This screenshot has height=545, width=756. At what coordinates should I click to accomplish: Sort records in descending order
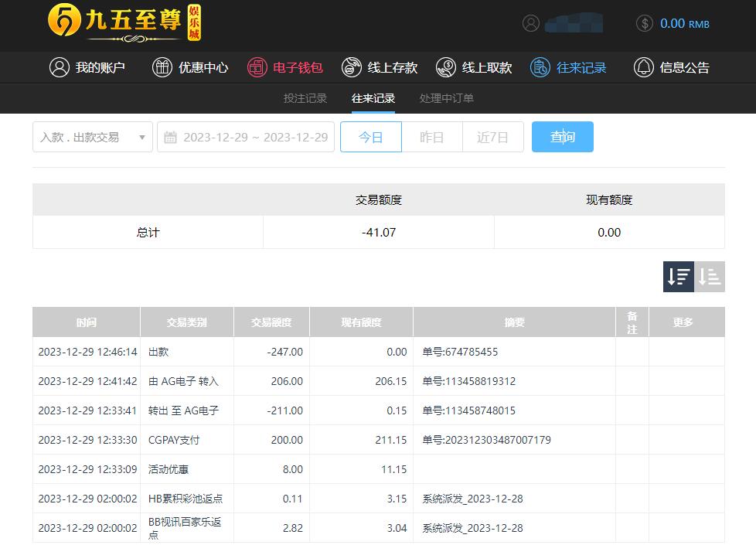coord(679,277)
